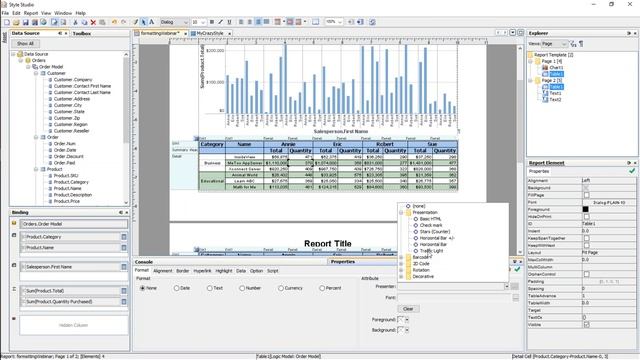This screenshot has height=360, width=640.
Task: Open the font size dropdown
Action: click(203, 22)
